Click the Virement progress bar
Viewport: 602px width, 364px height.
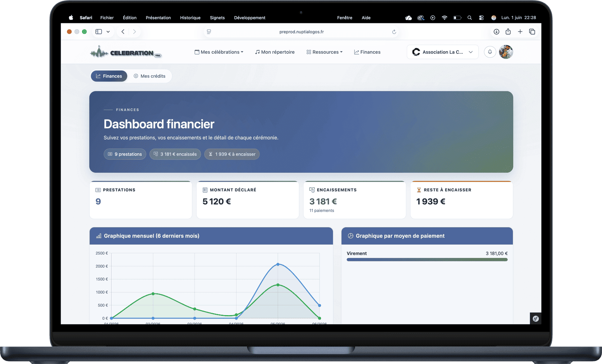coord(427,259)
